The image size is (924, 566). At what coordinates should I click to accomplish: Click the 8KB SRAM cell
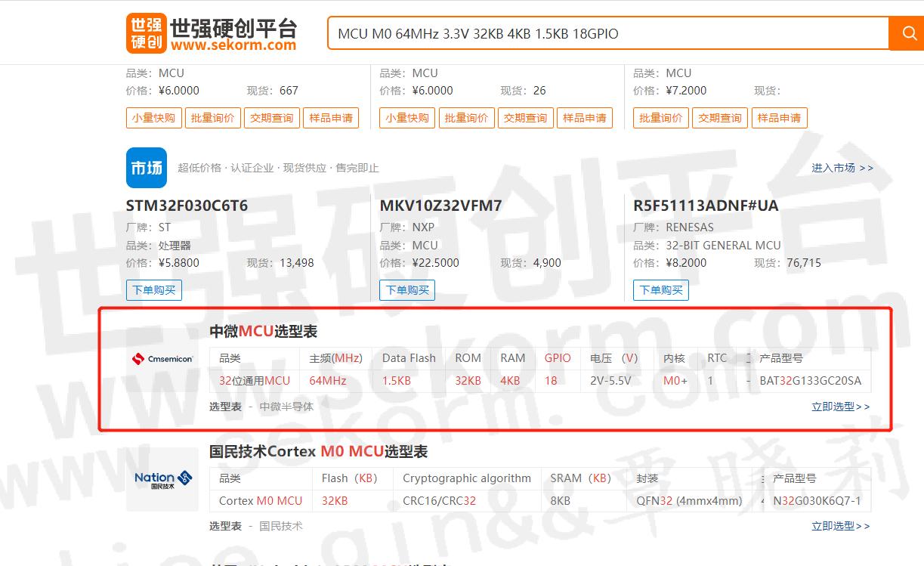pos(561,501)
